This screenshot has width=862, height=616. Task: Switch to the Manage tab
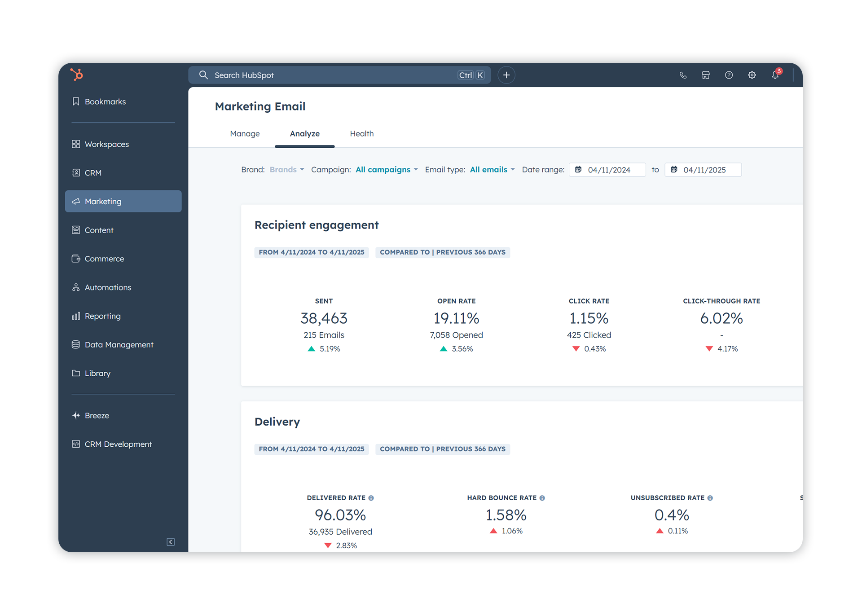click(245, 133)
